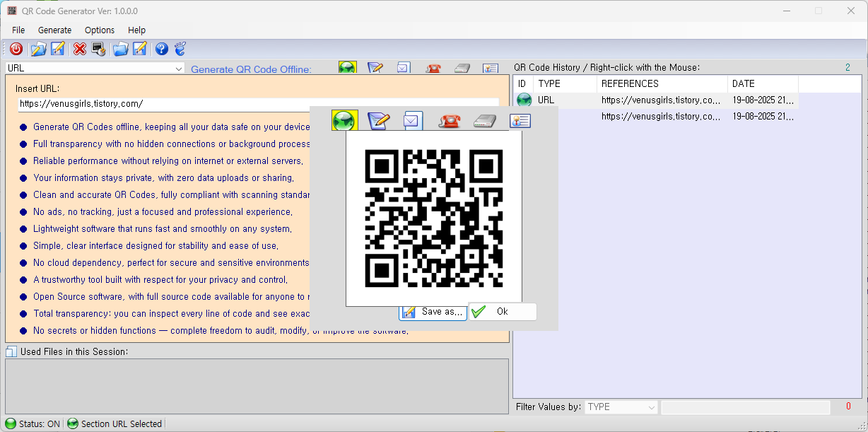Select the gray modem SMS section in the popup
This screenshot has height=432, width=868.
[485, 121]
